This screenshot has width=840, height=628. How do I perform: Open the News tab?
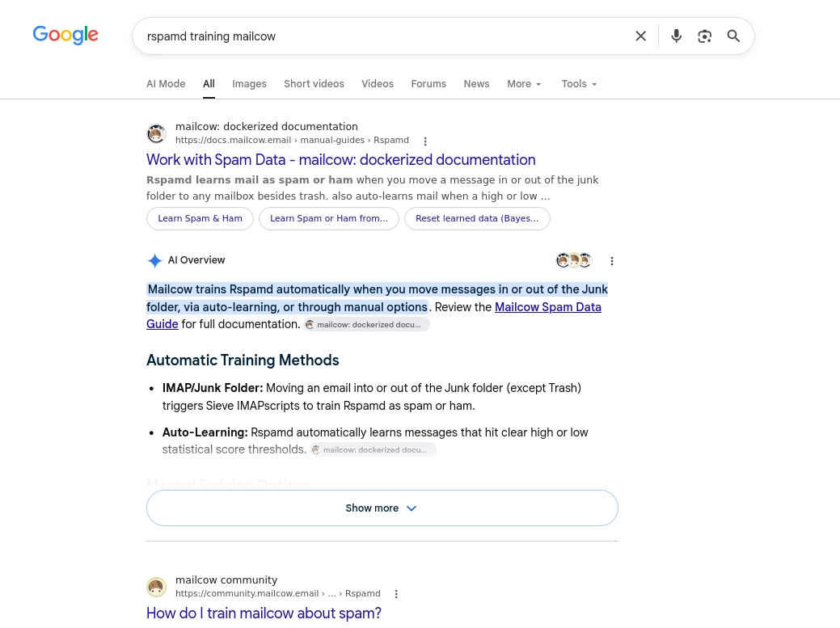click(x=476, y=84)
